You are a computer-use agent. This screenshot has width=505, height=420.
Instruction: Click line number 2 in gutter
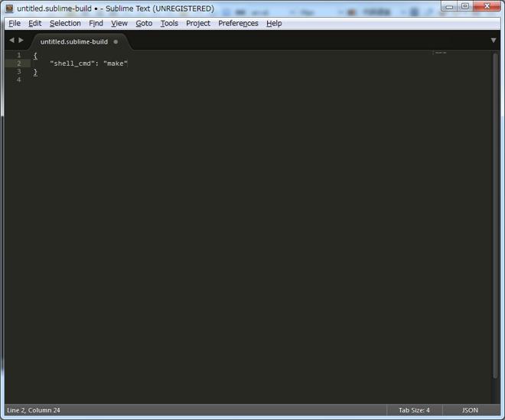coord(18,63)
